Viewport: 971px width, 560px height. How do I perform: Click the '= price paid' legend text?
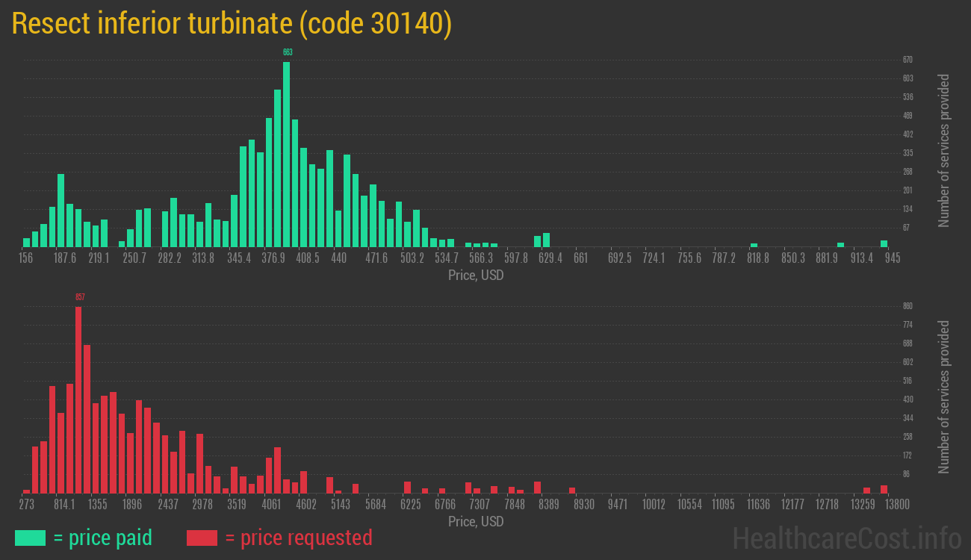tap(103, 538)
